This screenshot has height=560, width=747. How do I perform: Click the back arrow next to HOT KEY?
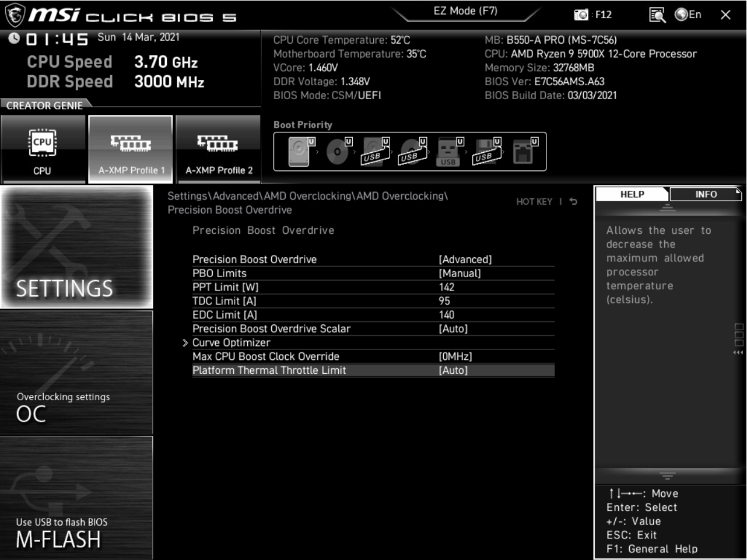(574, 201)
